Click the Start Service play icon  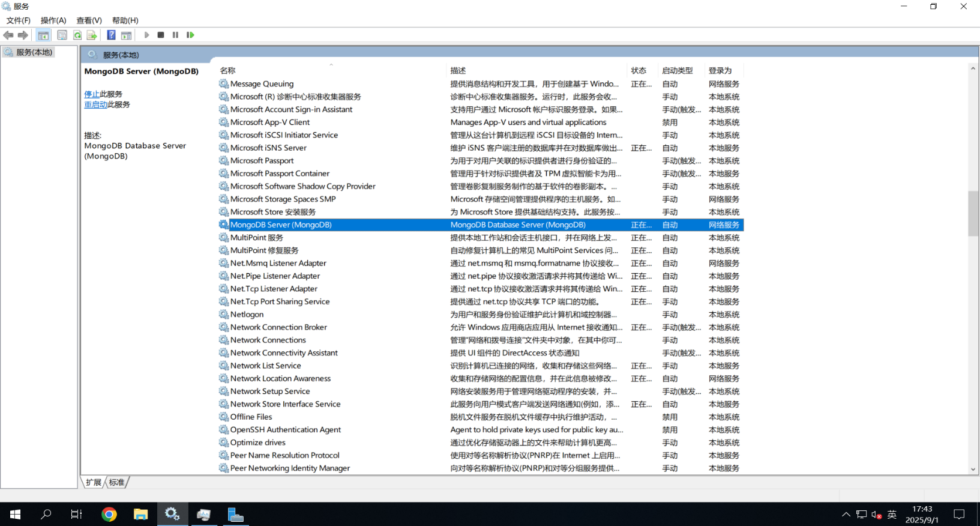(x=146, y=35)
